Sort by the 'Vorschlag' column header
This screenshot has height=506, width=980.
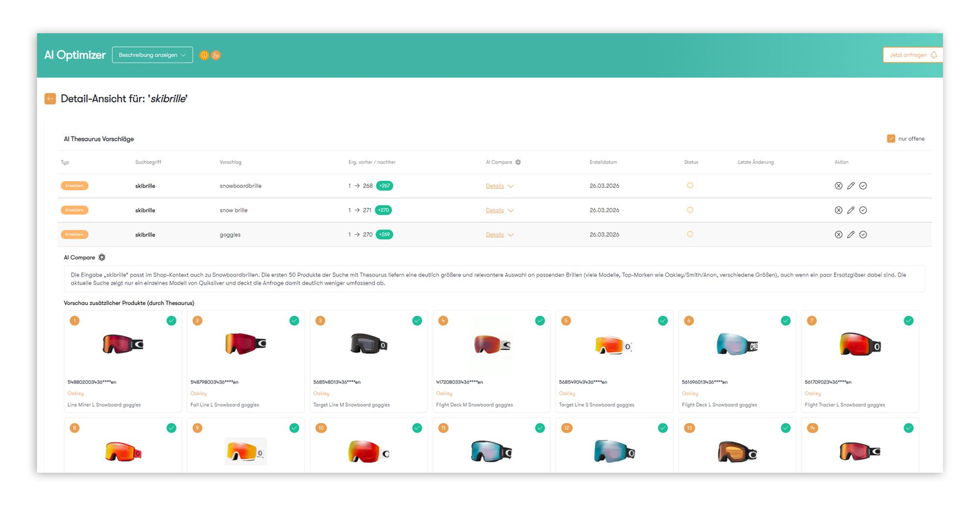click(230, 162)
